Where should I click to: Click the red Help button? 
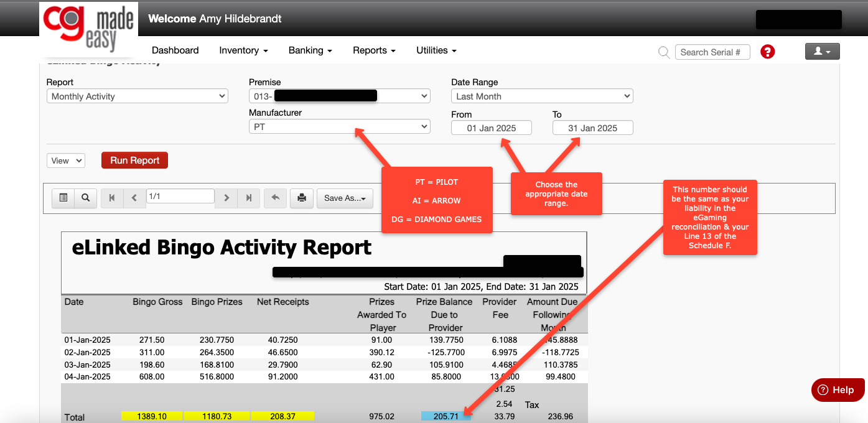click(838, 390)
